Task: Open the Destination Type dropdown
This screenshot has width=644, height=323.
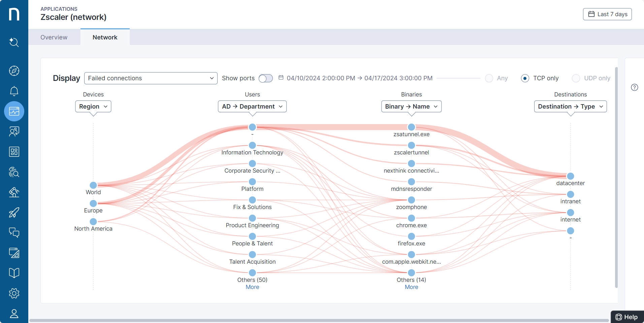Action: (570, 106)
